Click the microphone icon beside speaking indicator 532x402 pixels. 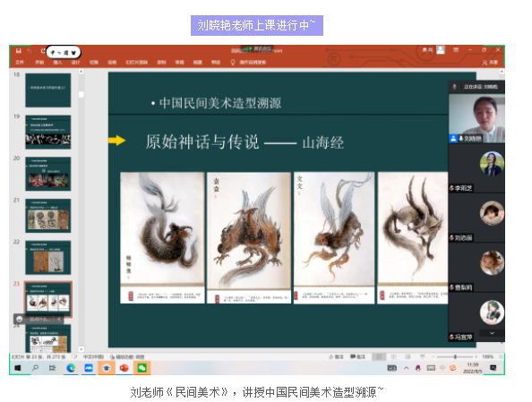coord(454,87)
